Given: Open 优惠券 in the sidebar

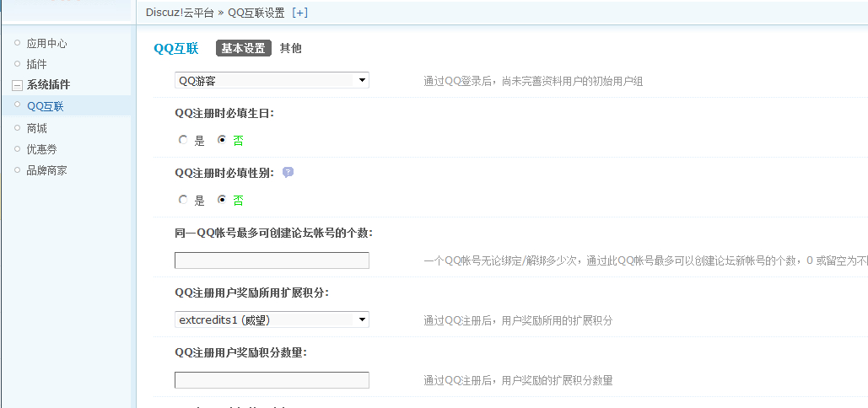Looking at the screenshot, I should 41,149.
